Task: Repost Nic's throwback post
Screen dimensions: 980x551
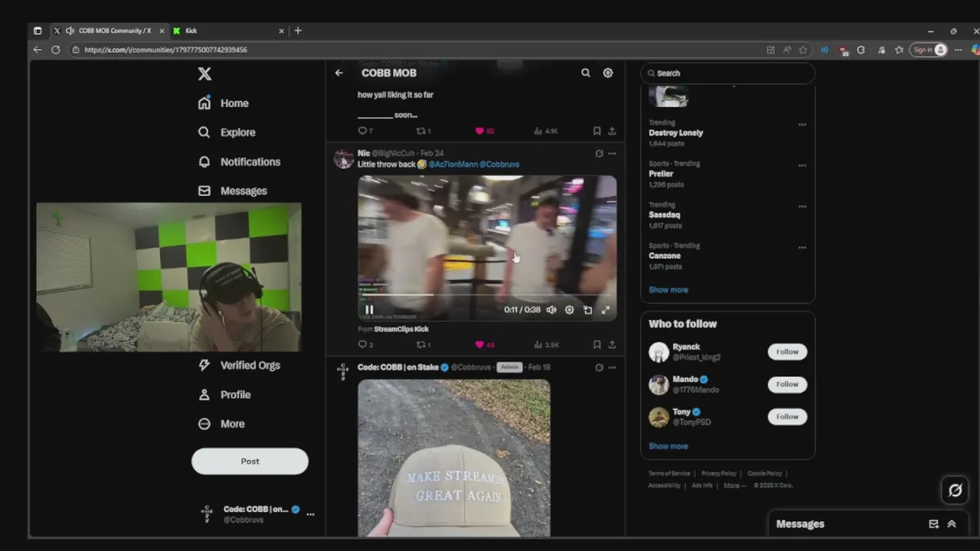Action: pos(423,344)
